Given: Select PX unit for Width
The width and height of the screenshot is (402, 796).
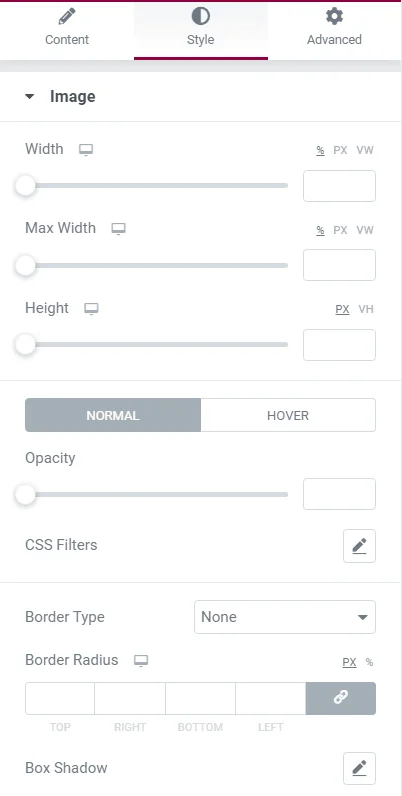Looking at the screenshot, I should (340, 150).
